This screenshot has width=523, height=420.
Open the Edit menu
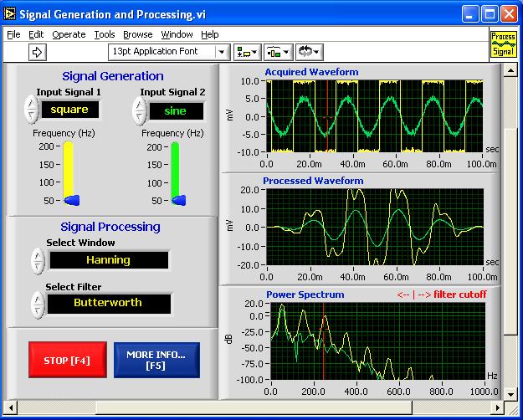[36, 34]
